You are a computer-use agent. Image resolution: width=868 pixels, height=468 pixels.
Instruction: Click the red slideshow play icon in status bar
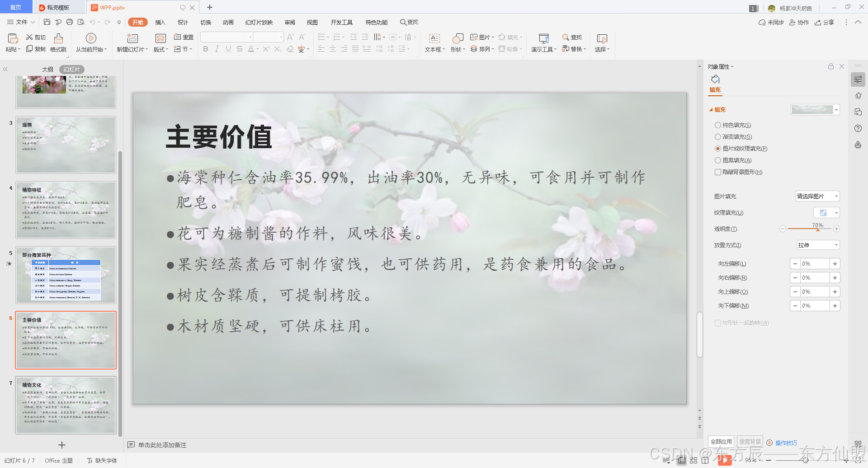pos(725,460)
